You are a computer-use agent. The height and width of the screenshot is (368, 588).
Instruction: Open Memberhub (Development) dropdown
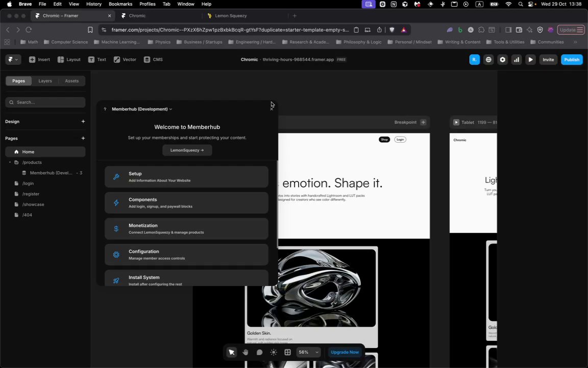(142, 109)
